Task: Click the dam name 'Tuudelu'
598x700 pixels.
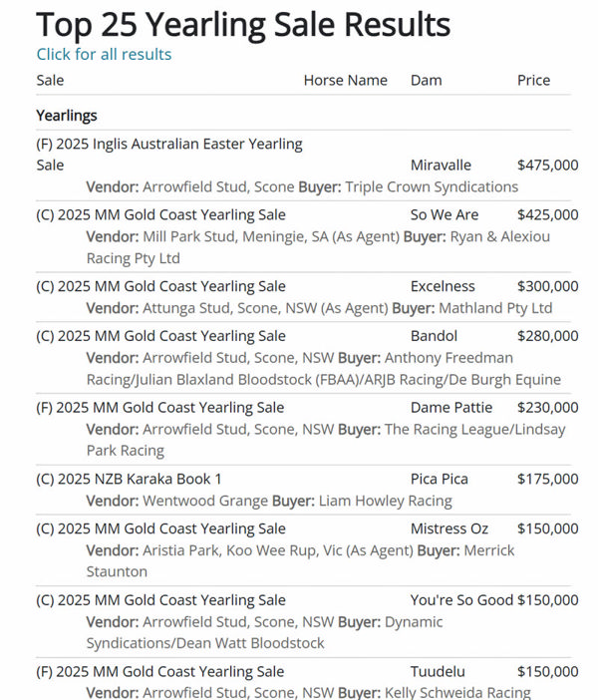Action: pos(438,672)
